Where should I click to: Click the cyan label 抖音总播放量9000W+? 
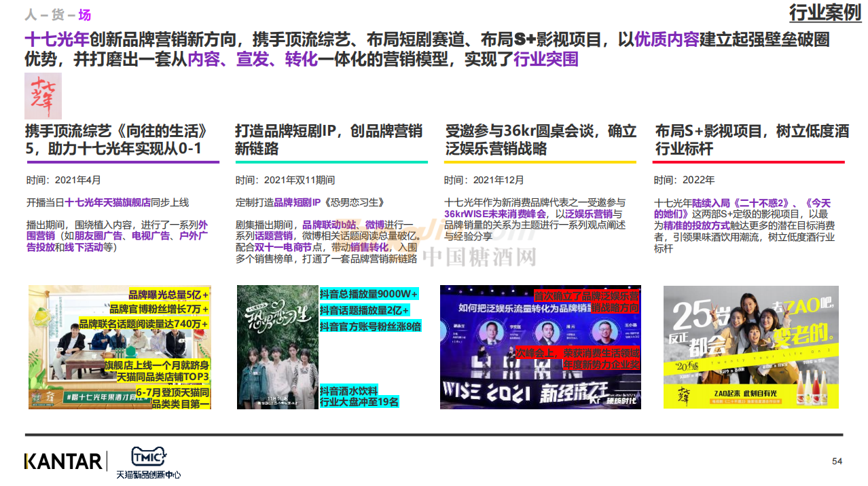click(x=369, y=293)
